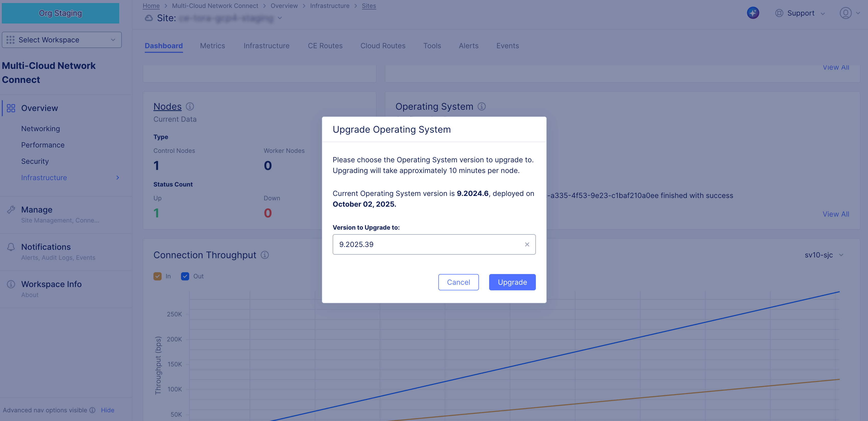Expand the Infrastructure submenu chevron
868x421 pixels.
click(118, 178)
